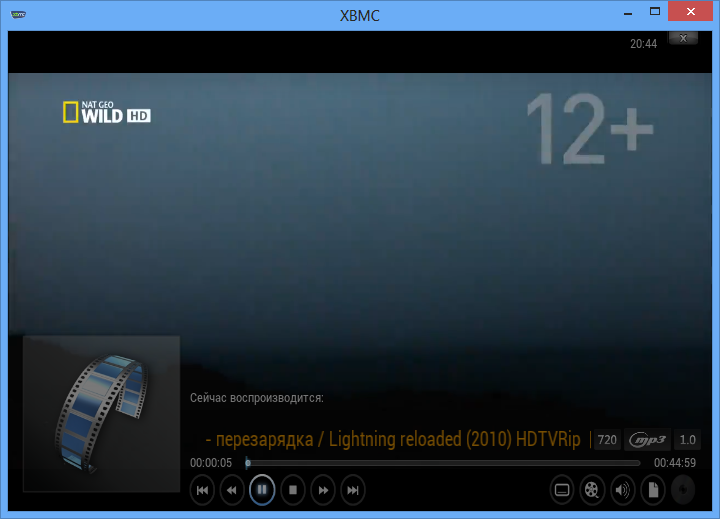
Task: Fast forward the video
Action: point(323,490)
